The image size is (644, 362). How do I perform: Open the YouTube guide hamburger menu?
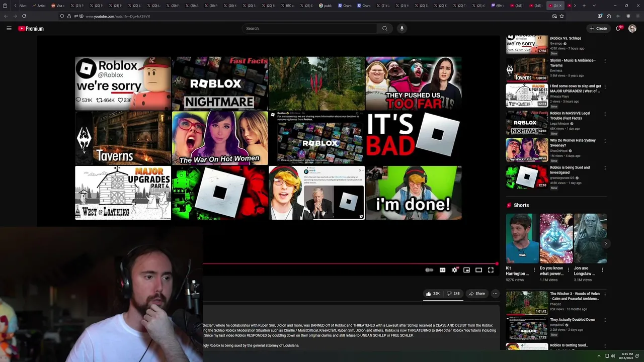[x=9, y=29]
